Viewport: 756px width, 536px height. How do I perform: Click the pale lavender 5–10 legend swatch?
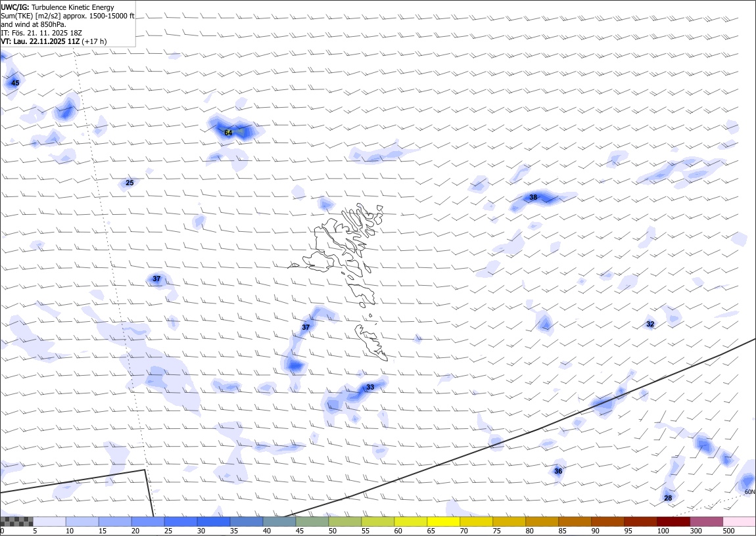tap(50, 522)
